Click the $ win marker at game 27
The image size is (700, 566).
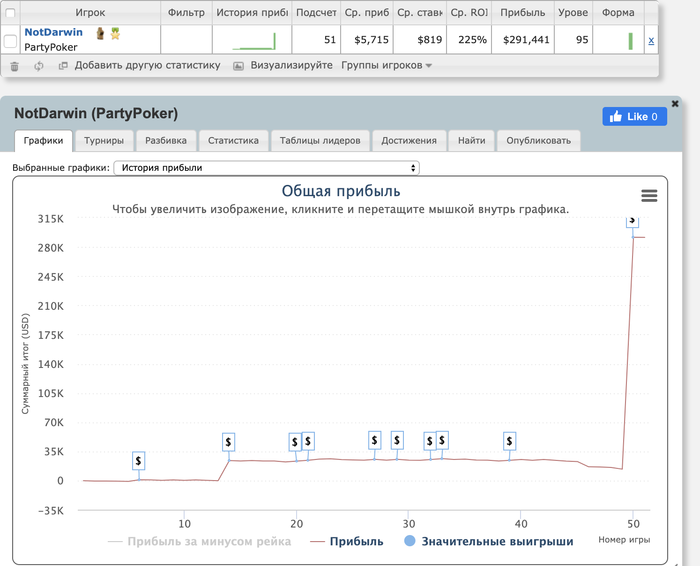[375, 441]
